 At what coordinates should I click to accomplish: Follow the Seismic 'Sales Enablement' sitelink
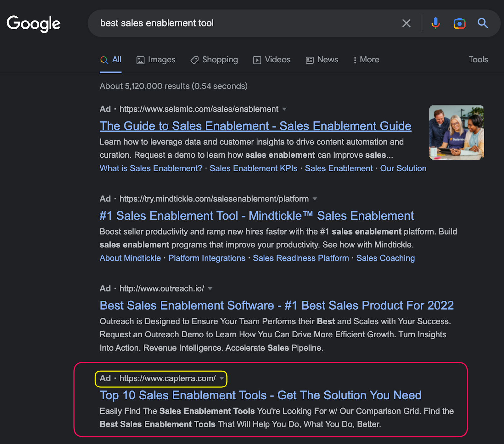(339, 168)
